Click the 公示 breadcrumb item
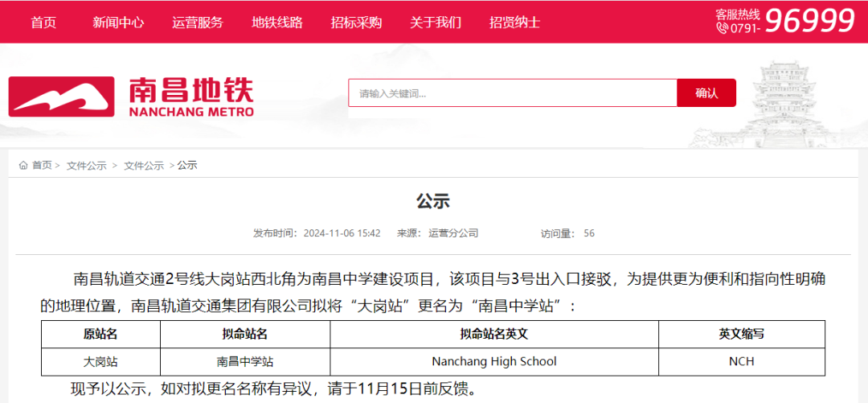 [x=187, y=165]
